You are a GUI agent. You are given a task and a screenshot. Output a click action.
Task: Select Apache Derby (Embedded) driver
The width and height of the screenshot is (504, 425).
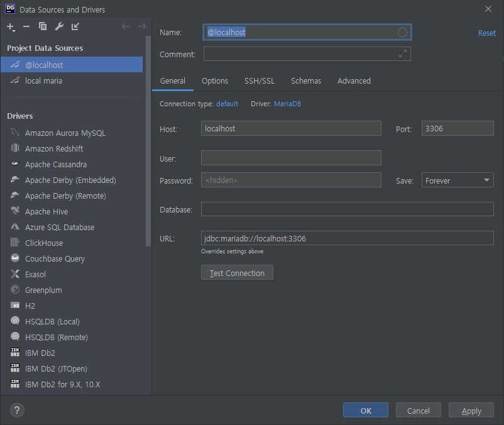pos(72,180)
